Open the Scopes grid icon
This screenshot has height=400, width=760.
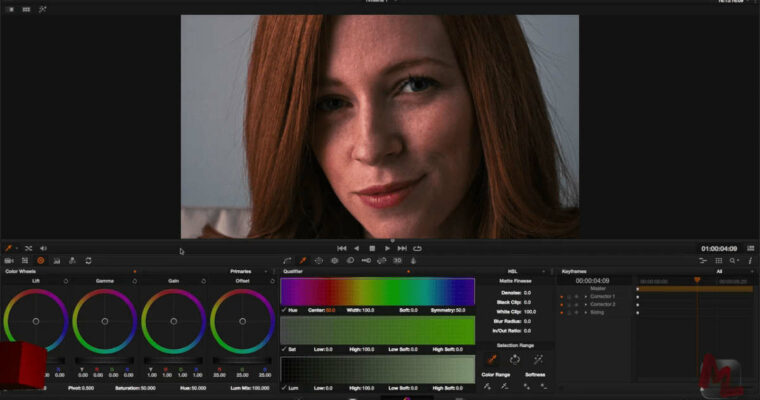(x=719, y=261)
